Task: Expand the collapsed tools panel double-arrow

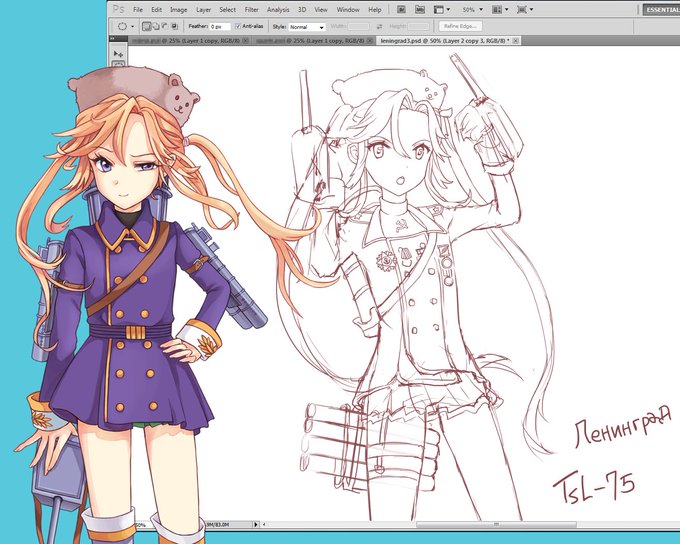Action: (113, 39)
